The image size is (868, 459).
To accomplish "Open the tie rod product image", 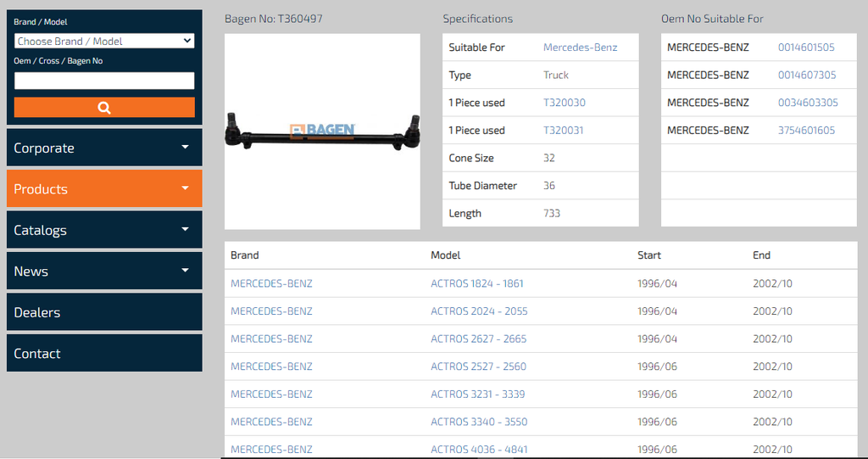I will (x=322, y=132).
